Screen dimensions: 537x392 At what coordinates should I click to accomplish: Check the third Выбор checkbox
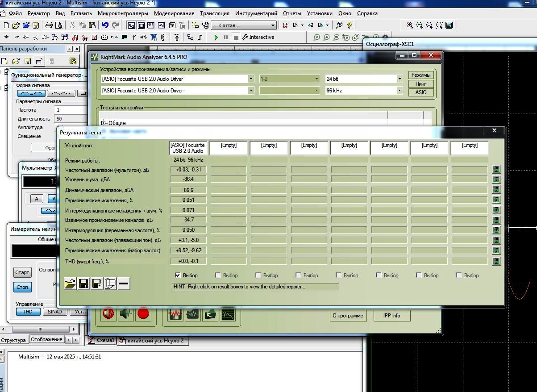point(258,275)
